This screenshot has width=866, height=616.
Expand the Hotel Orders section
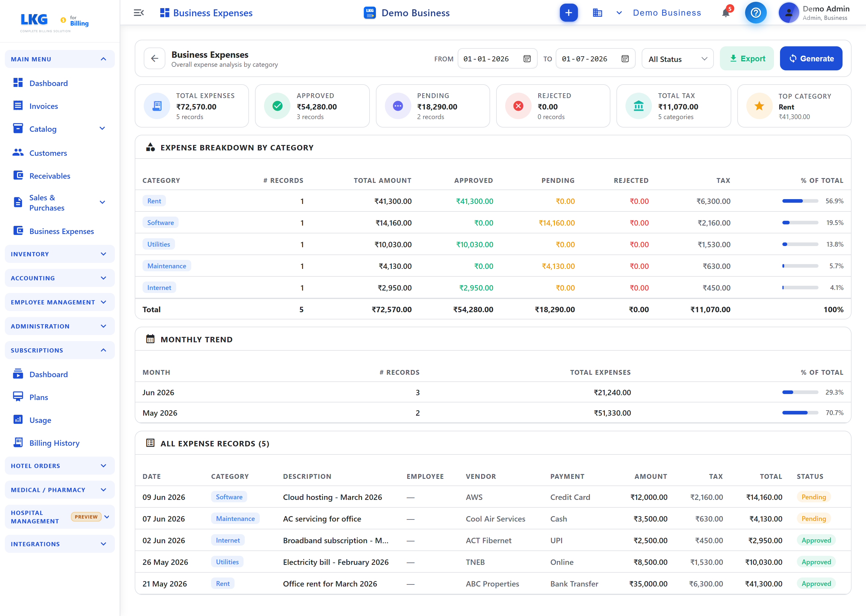pos(60,466)
